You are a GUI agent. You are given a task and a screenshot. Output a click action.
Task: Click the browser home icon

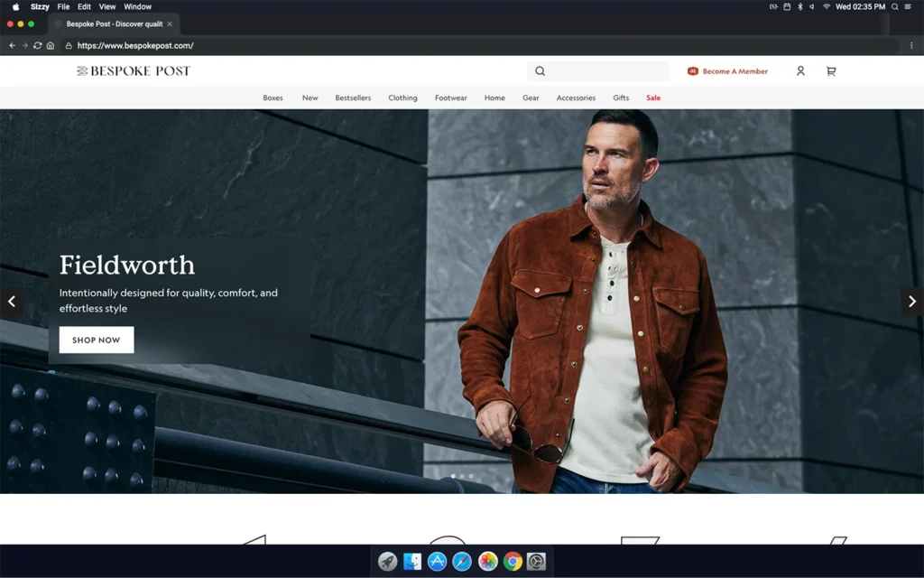[x=51, y=45]
